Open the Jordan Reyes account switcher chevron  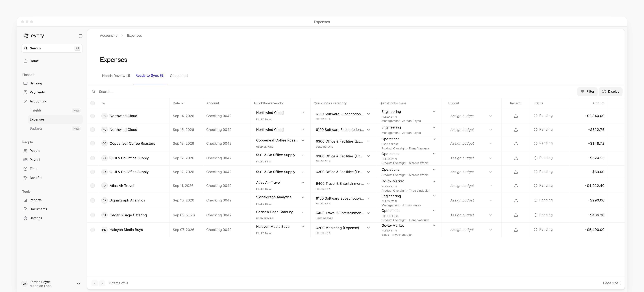coord(78,284)
